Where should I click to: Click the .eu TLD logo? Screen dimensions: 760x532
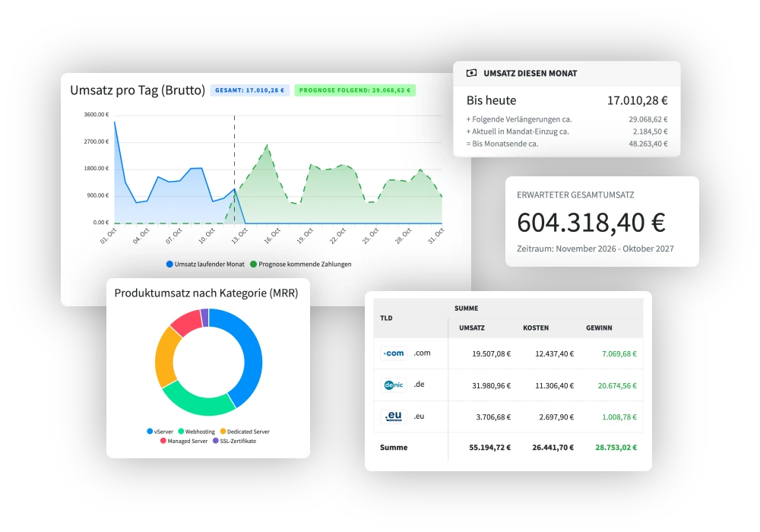pyautogui.click(x=394, y=416)
